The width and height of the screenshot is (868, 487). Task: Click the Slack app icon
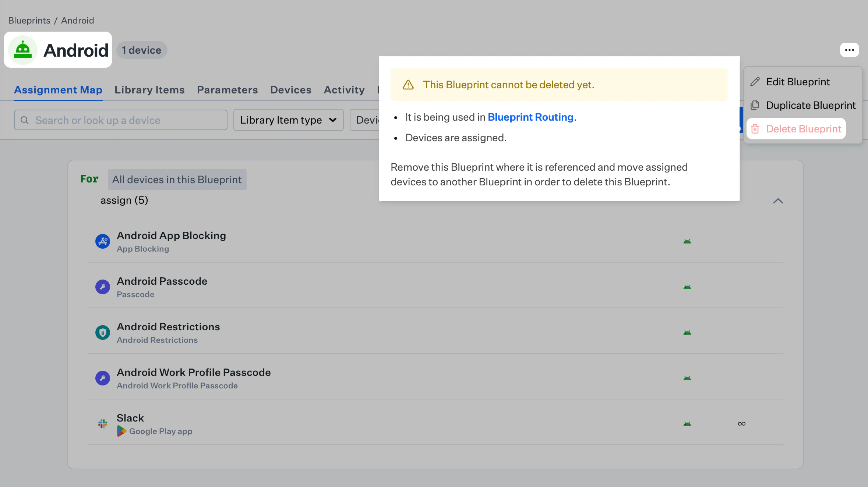pos(103,424)
